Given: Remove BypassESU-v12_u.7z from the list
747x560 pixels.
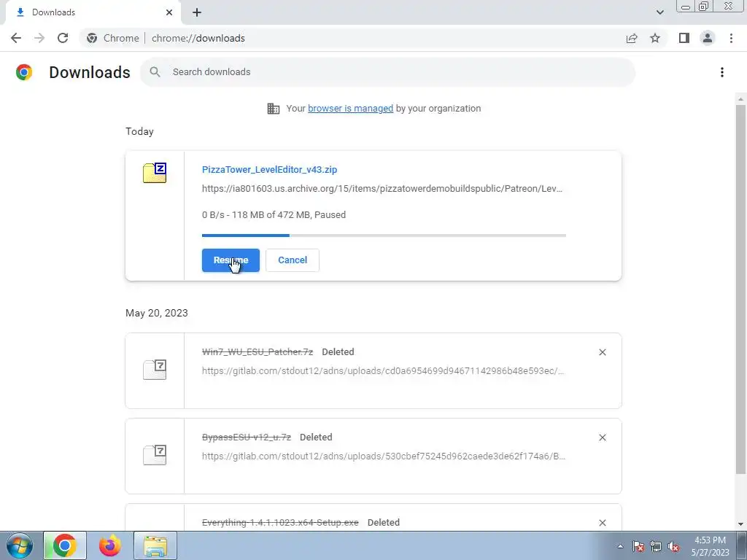Looking at the screenshot, I should pos(603,437).
